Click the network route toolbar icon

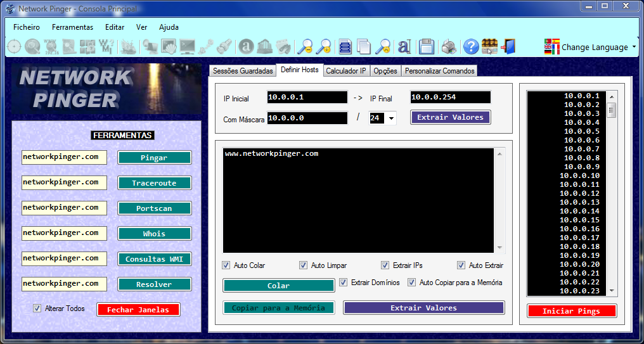click(205, 46)
